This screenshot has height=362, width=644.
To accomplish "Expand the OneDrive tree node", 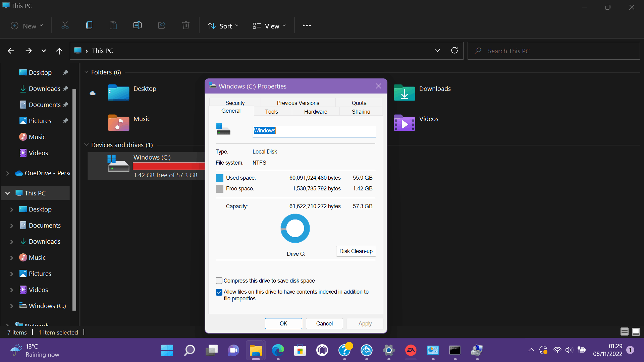I will (x=8, y=173).
